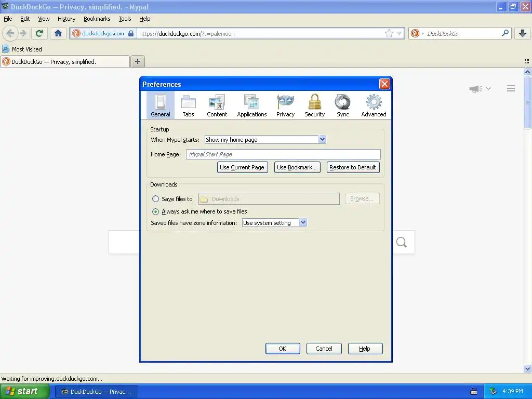Cancel the Preferences dialog
The width and height of the screenshot is (532, 399).
tap(324, 349)
